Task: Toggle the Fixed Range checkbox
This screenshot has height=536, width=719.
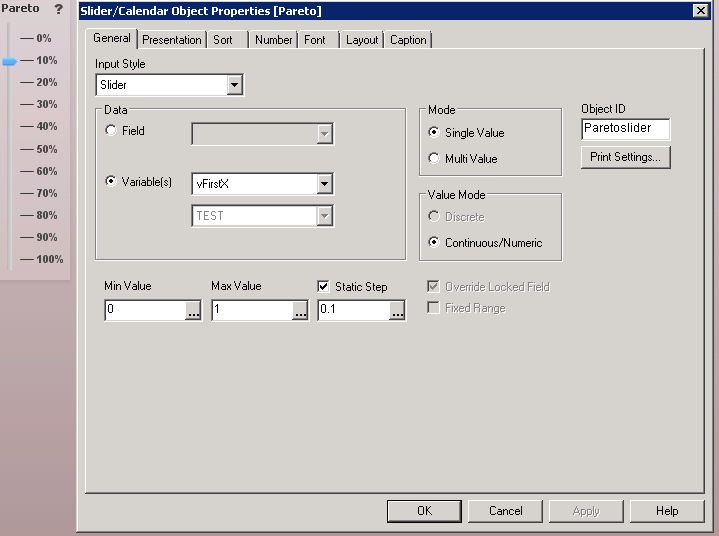Action: pos(433,307)
